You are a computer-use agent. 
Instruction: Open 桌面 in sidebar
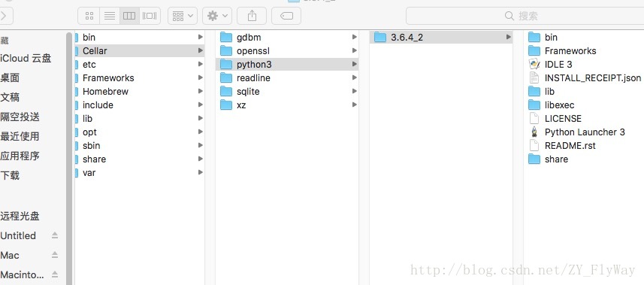pos(10,78)
